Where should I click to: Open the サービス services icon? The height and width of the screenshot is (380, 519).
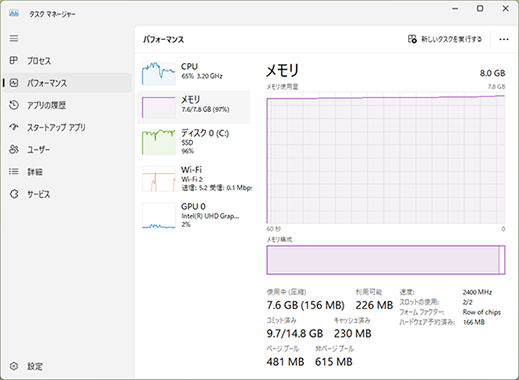tap(14, 194)
